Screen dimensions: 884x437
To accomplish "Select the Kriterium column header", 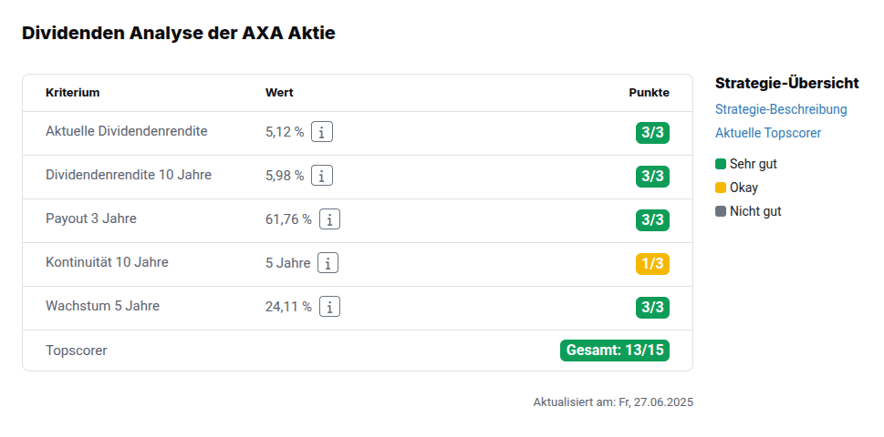I will click(73, 92).
